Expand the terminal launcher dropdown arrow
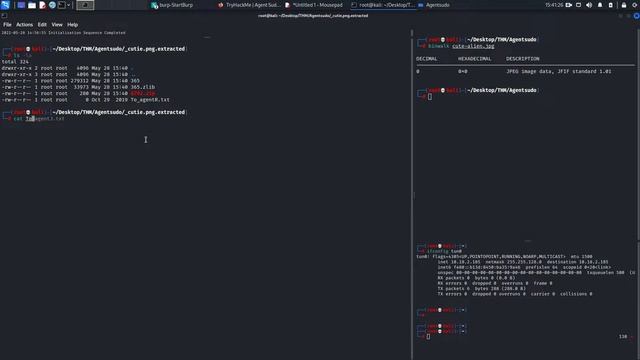Image resolution: width=640 pixels, height=360 pixels. click(x=69, y=5)
